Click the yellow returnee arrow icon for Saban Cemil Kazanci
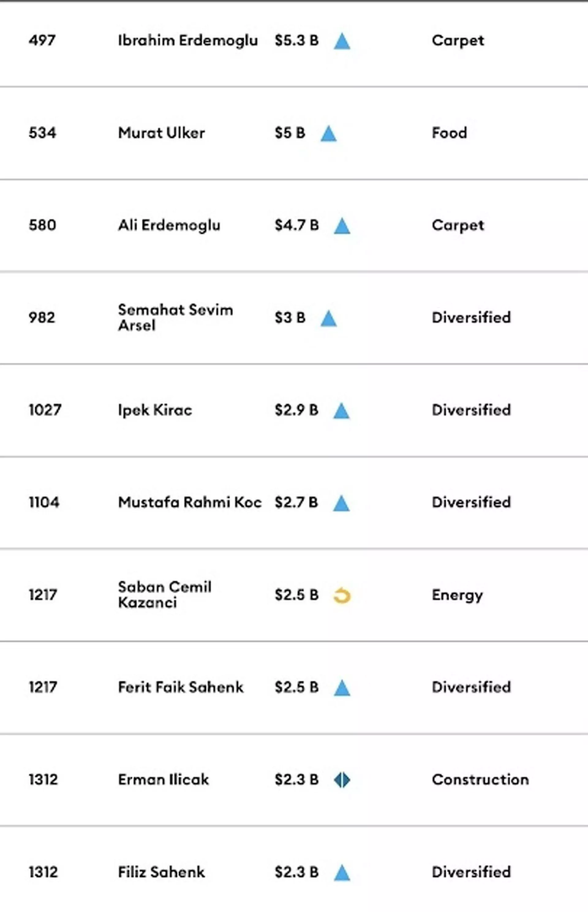 coord(342,596)
